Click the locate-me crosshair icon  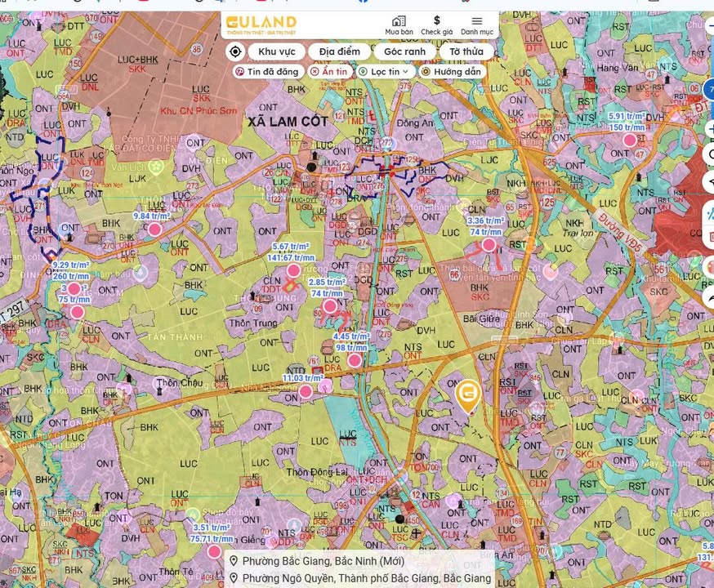pyautogui.click(x=235, y=51)
